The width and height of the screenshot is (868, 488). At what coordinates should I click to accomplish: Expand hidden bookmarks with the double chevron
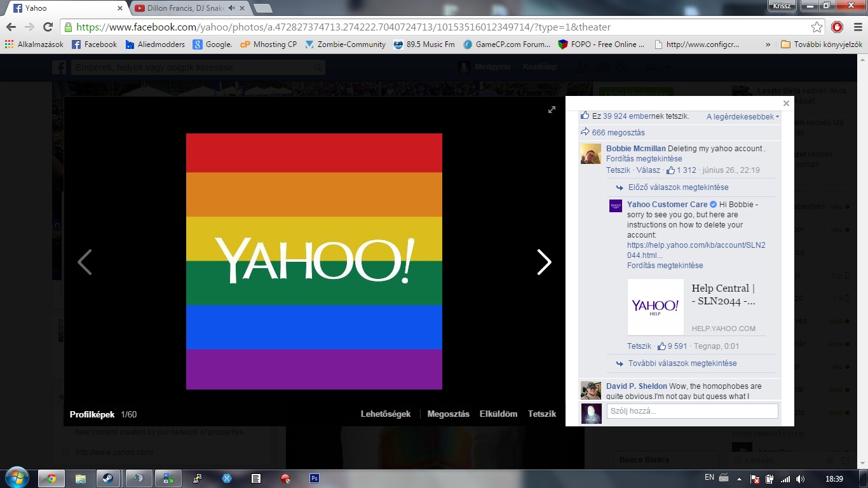pyautogui.click(x=768, y=44)
